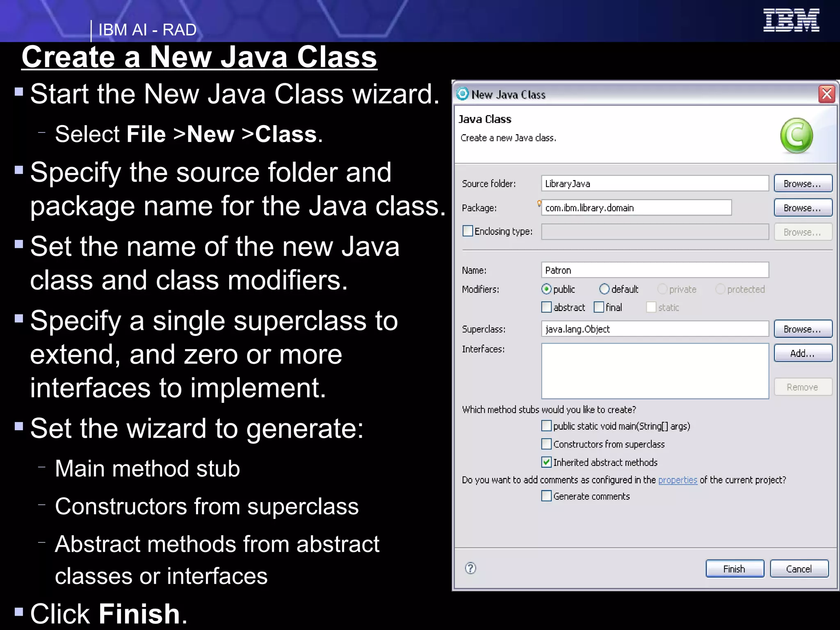Screen dimensions: 840x630
Task: Click the Finish button
Action: pos(735,569)
